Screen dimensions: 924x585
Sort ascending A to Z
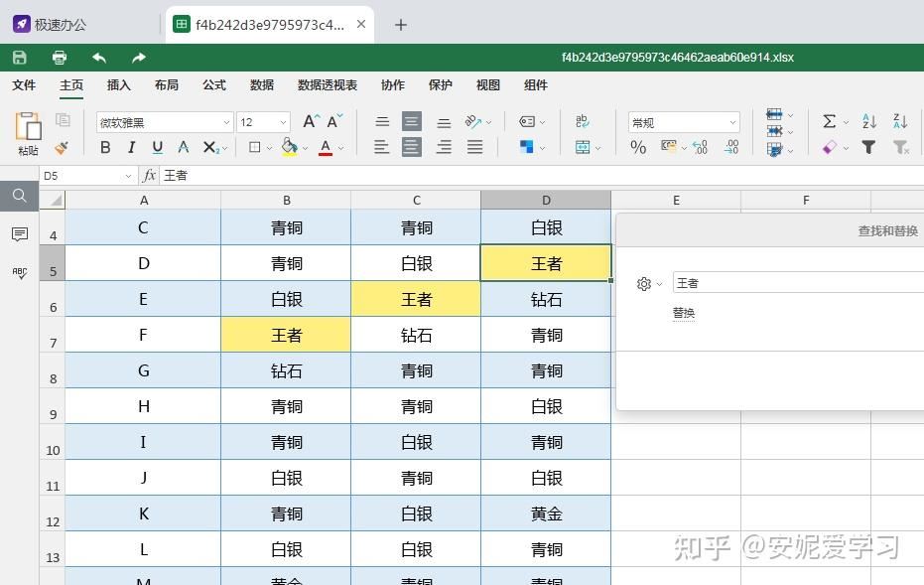[x=869, y=121]
